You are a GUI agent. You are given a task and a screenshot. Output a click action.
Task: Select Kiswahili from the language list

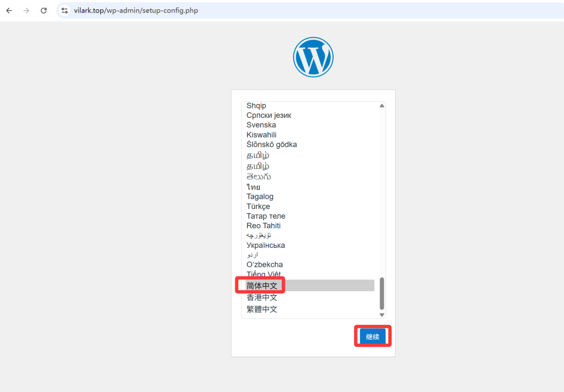261,134
